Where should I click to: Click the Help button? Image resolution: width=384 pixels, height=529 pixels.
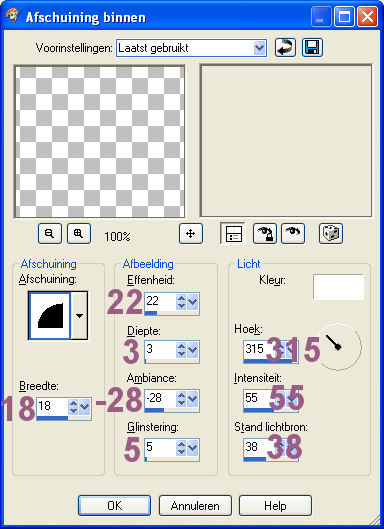(275, 505)
